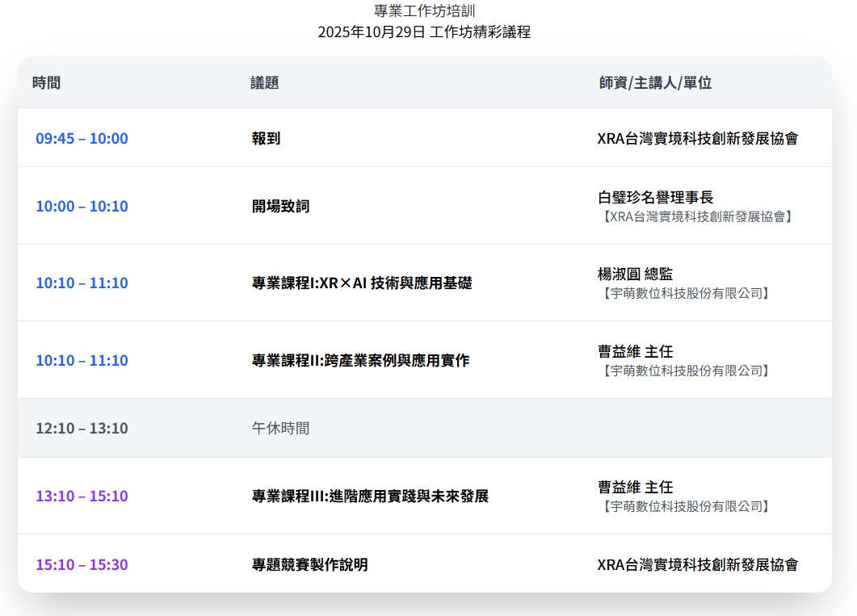Image resolution: width=857 pixels, height=616 pixels.
Task: Open the 開場致詞 agenda entry
Action: pyautogui.click(x=280, y=206)
